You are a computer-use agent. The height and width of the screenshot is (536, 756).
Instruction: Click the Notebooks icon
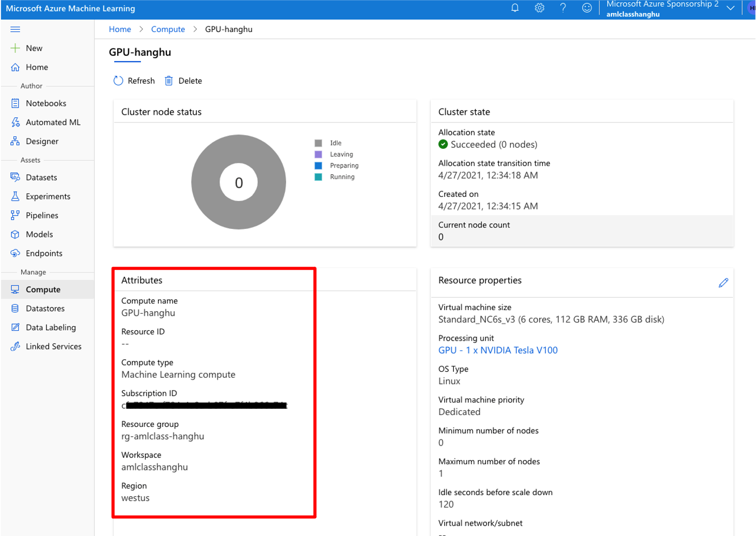pos(15,103)
